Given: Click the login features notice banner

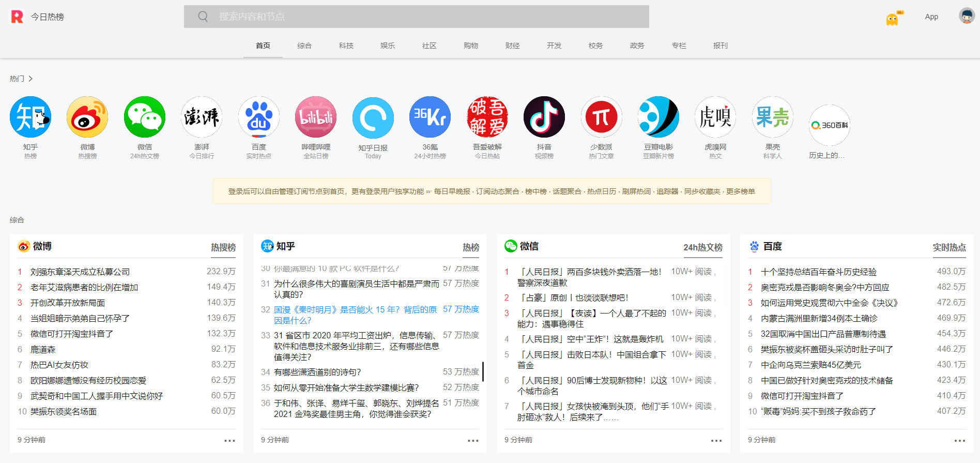Looking at the screenshot, I should (492, 191).
